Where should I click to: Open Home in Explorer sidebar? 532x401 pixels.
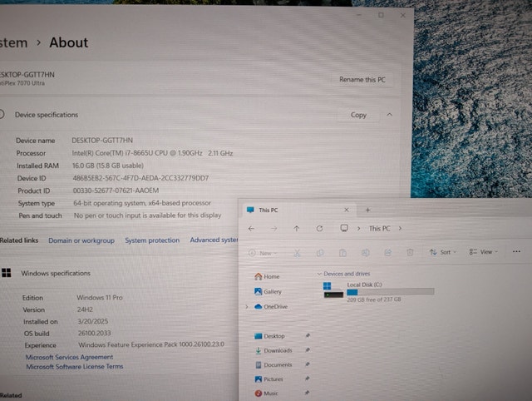click(268, 277)
